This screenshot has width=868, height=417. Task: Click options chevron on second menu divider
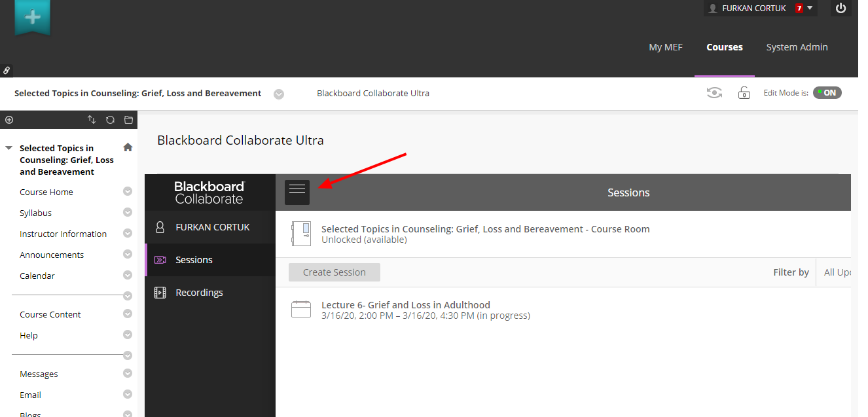click(128, 355)
